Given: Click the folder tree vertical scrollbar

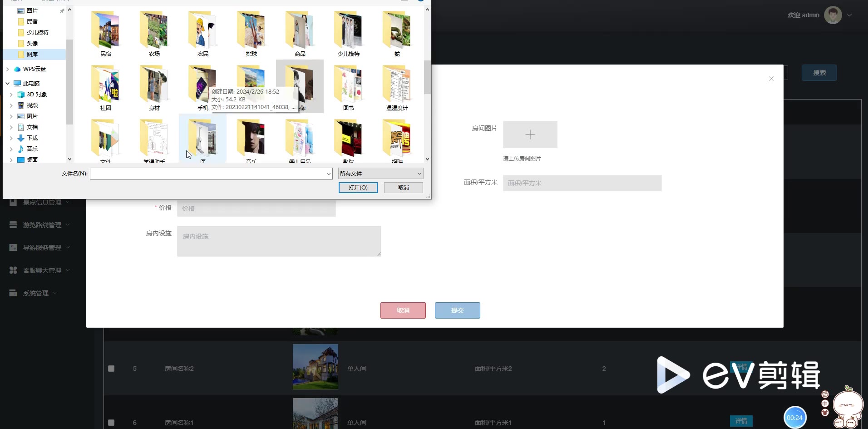Looking at the screenshot, I should 69,82.
